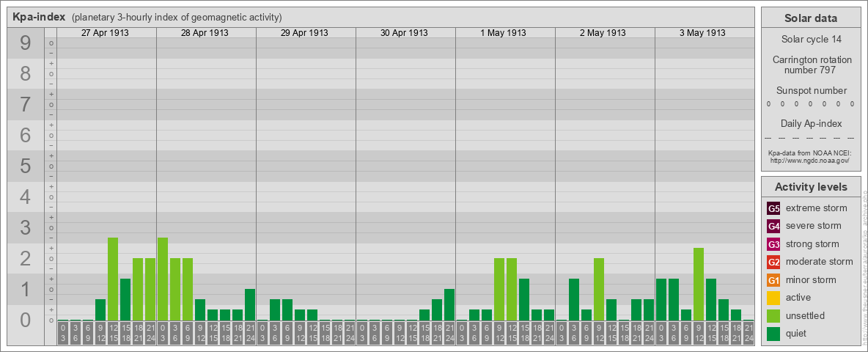Click the Solar data heading
Image resolution: width=868 pixels, height=352 pixels.
point(810,18)
